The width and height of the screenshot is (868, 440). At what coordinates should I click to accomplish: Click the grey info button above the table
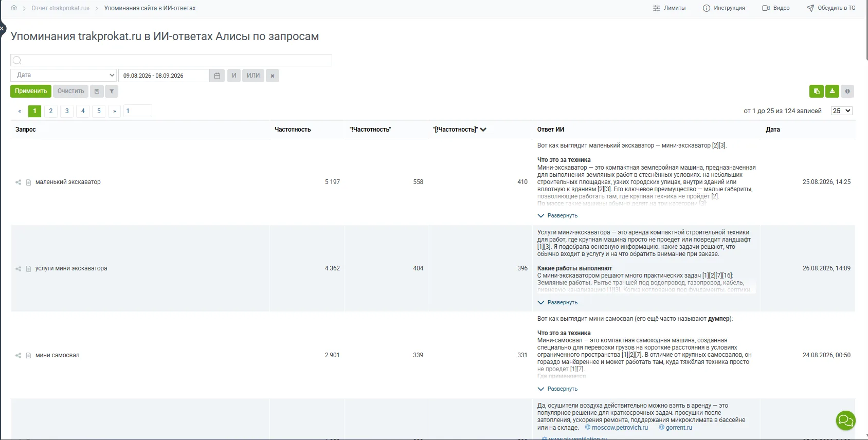pyautogui.click(x=847, y=91)
